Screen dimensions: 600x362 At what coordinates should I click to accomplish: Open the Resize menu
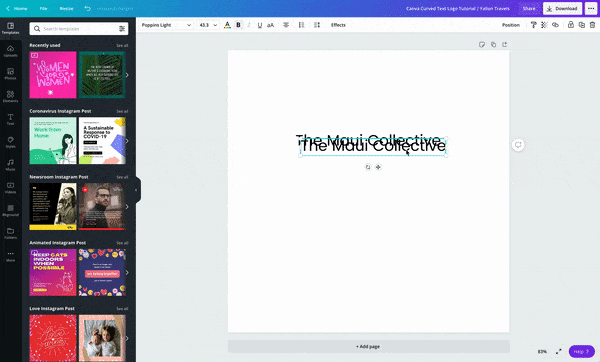tap(66, 8)
